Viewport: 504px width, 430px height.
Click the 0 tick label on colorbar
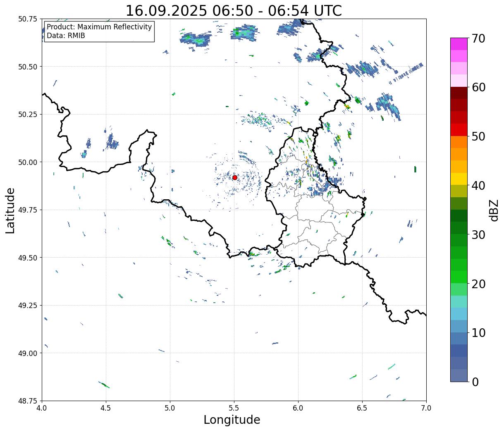pos(475,382)
